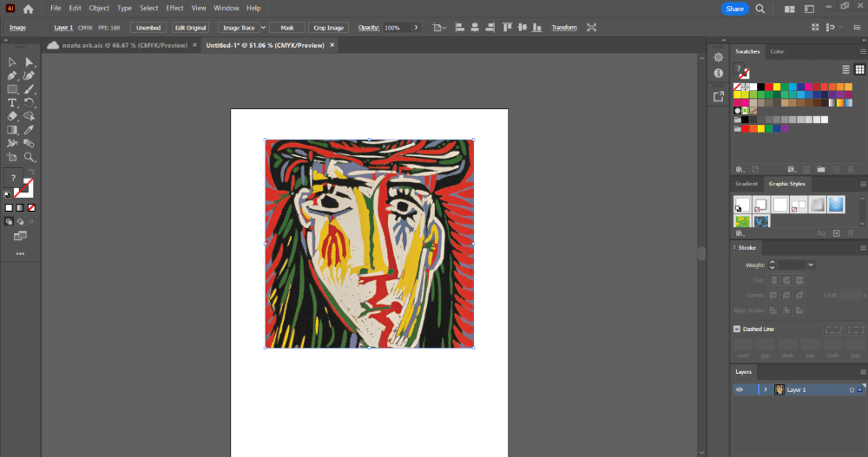Open Change Screen Mode button

click(20, 236)
